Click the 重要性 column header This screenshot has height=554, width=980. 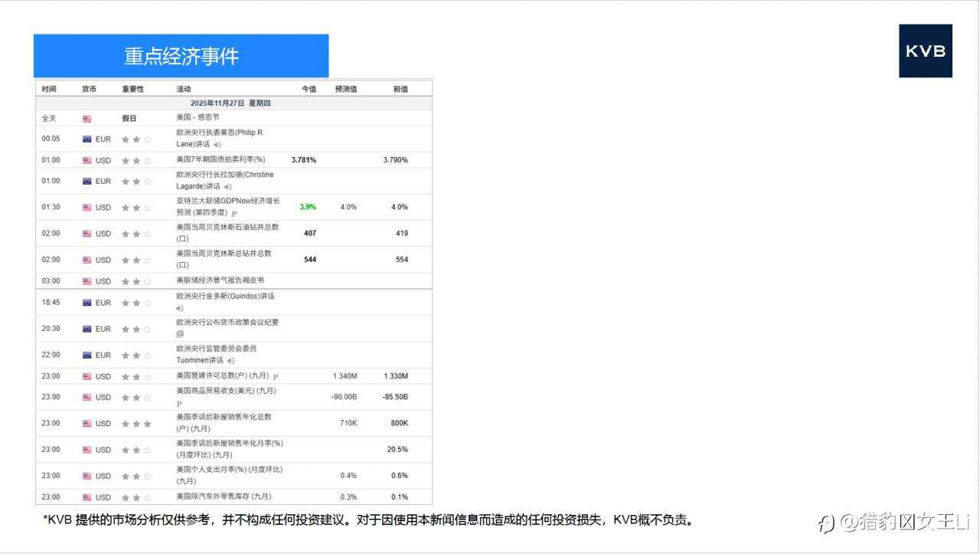[133, 89]
